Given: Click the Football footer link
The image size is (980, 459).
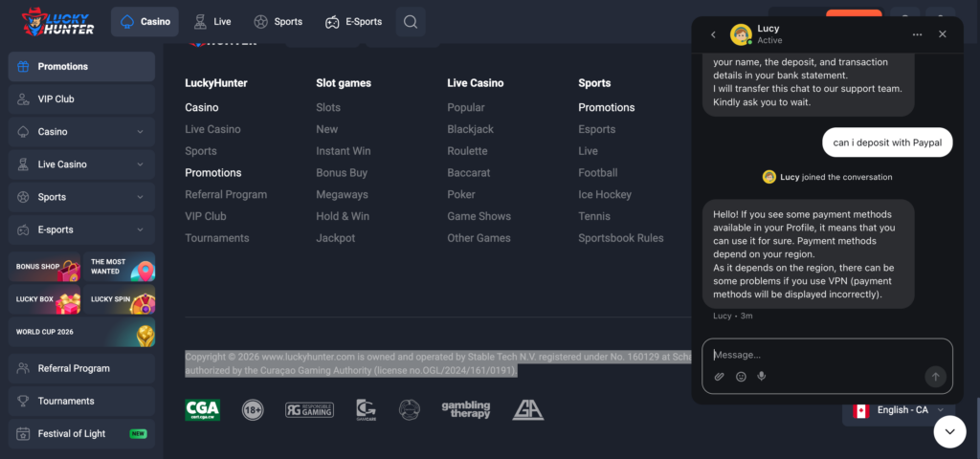Looking at the screenshot, I should coord(598,172).
